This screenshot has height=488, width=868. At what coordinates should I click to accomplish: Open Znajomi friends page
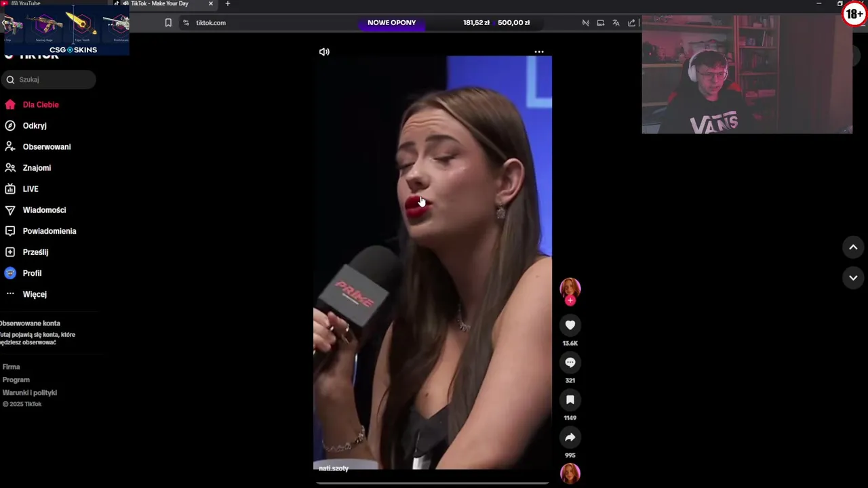click(37, 167)
